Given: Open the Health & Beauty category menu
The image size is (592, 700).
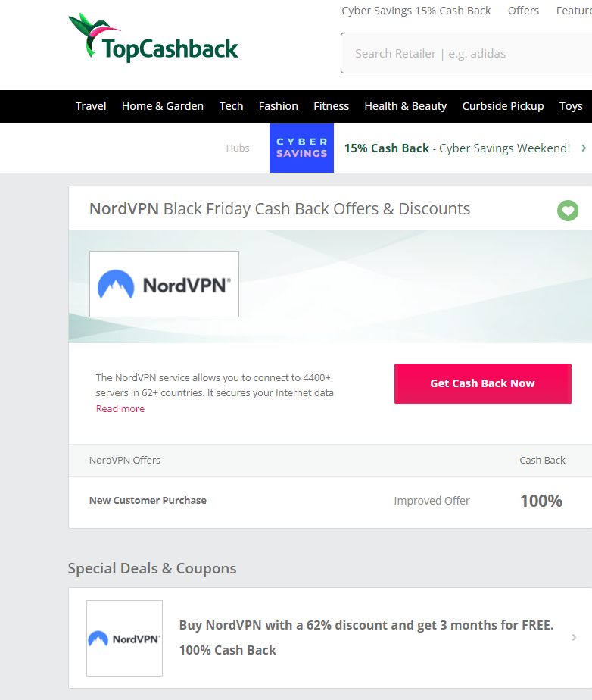Looking at the screenshot, I should coord(406,106).
